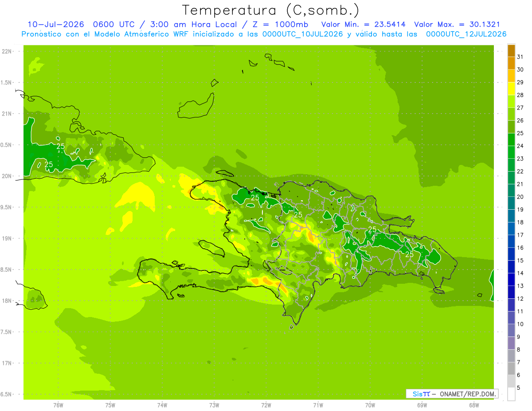Select the "0000UTC_10JUL2026" initialization timestamp
This screenshot has height=411, width=532.
click(302, 34)
